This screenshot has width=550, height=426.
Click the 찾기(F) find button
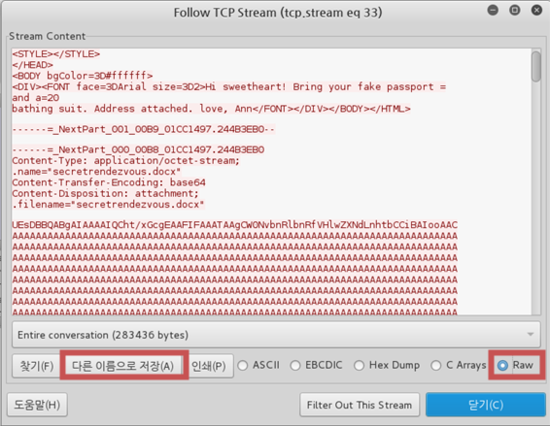(x=36, y=366)
